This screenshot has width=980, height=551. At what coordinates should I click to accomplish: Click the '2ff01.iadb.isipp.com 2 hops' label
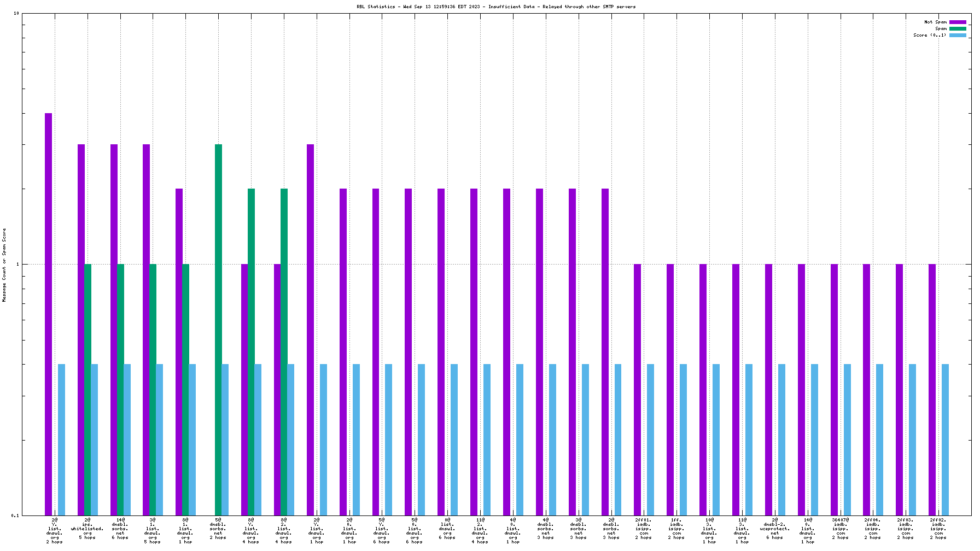[x=644, y=529]
